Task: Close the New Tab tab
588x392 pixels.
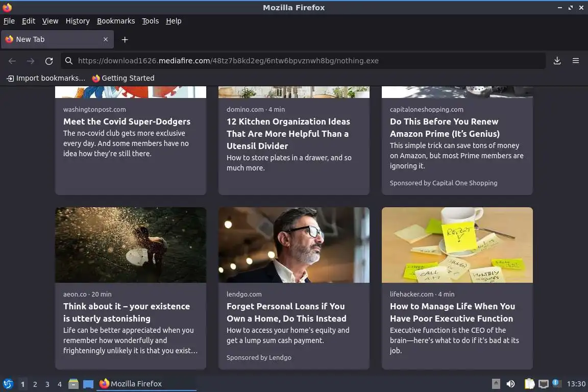Action: tap(105, 39)
